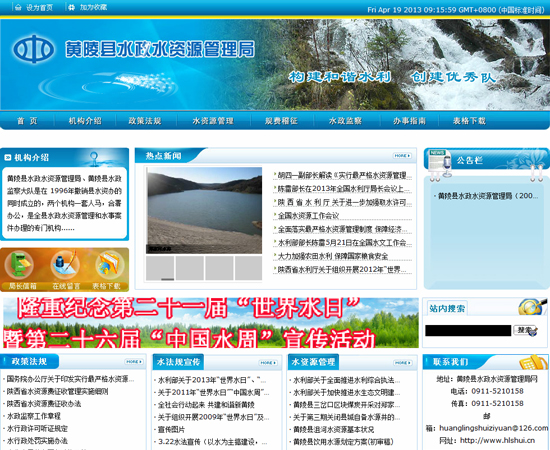Screen dimensions: 550x450
Task: Open 水行政处罚实施办法 link
Action: pyautogui.click(x=37, y=441)
